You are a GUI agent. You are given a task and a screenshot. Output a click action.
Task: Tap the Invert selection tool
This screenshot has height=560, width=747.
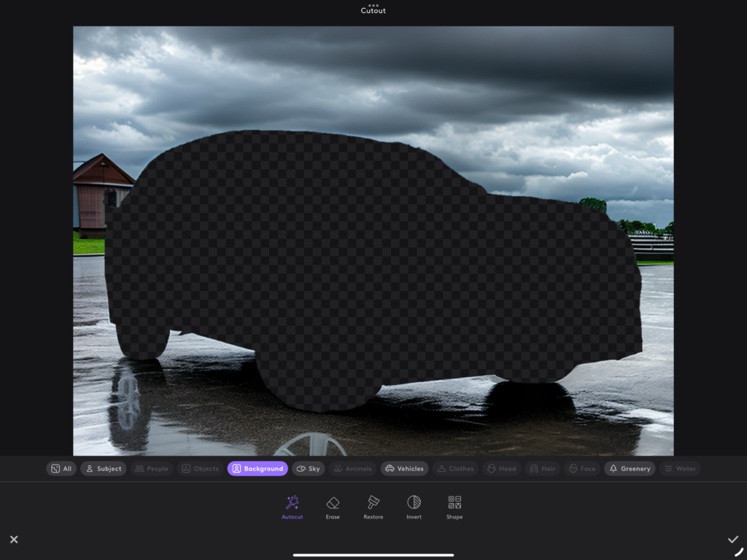point(414,507)
